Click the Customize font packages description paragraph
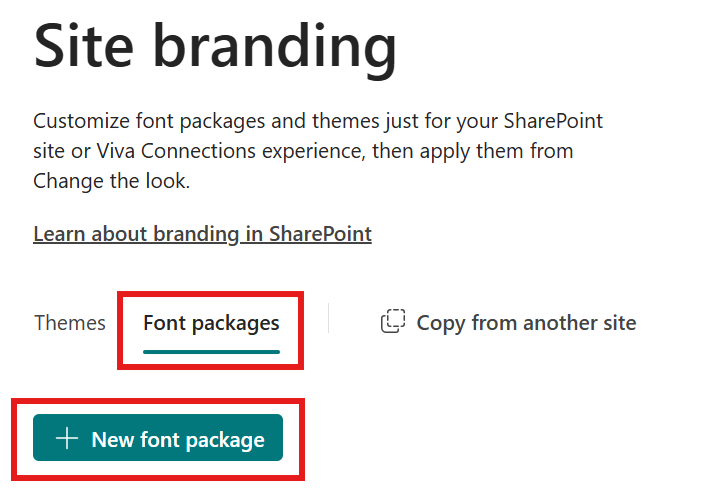Screen dimensions: 720x495 318,151
